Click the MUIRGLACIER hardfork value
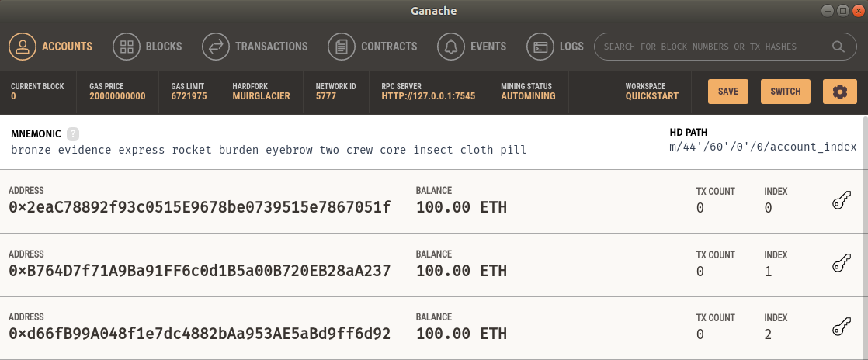Image resolution: width=868 pixels, height=360 pixels. [262, 96]
